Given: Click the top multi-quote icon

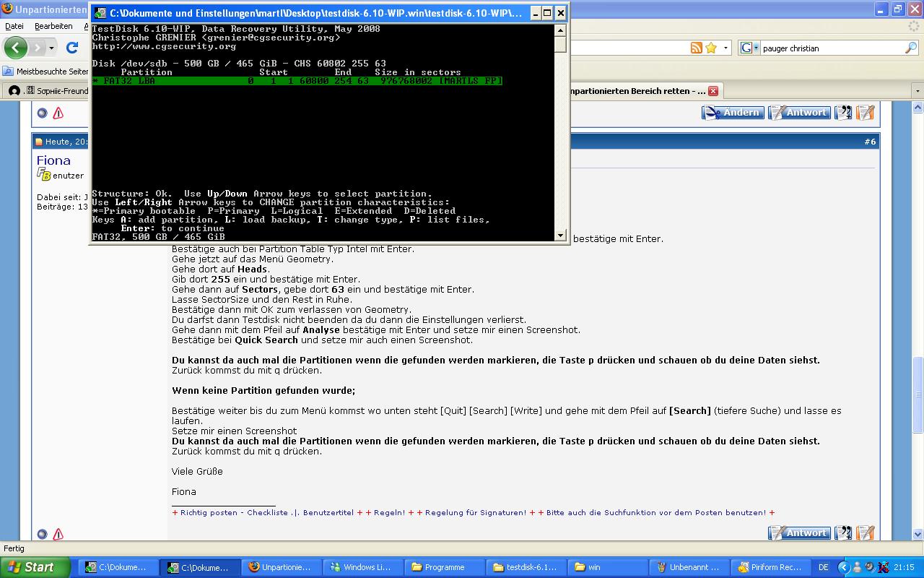Looking at the screenshot, I should click(x=843, y=113).
